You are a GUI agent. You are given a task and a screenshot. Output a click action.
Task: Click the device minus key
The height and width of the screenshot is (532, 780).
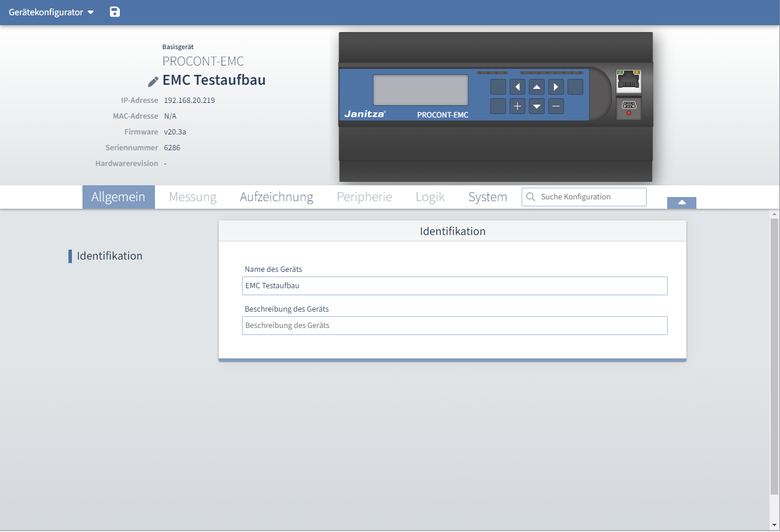click(556, 106)
